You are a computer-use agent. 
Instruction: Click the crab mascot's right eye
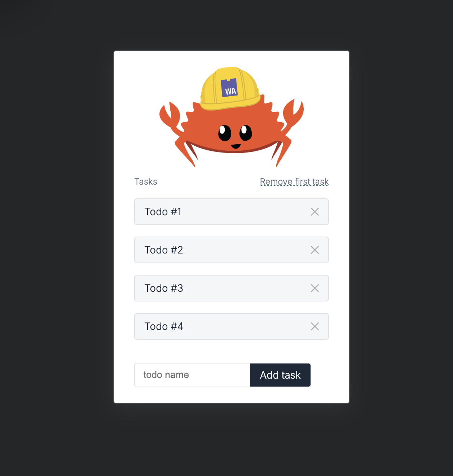coord(246,133)
